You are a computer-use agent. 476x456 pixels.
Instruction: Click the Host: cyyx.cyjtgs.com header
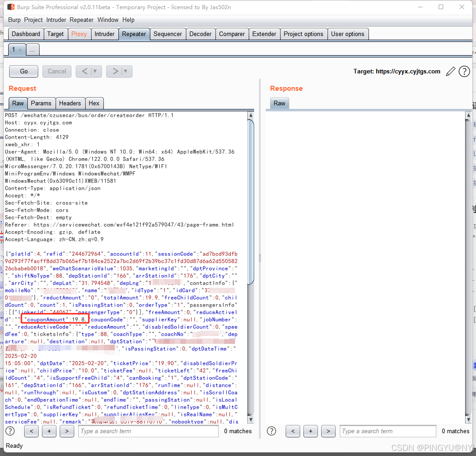[39, 123]
